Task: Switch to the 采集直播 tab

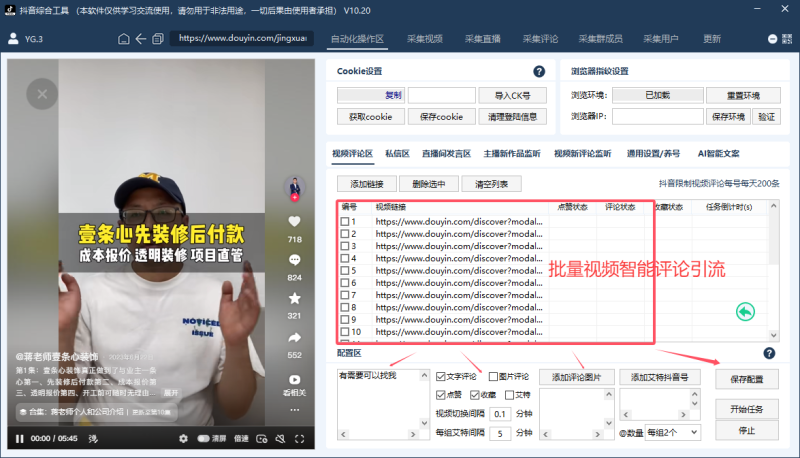Action: [x=483, y=39]
